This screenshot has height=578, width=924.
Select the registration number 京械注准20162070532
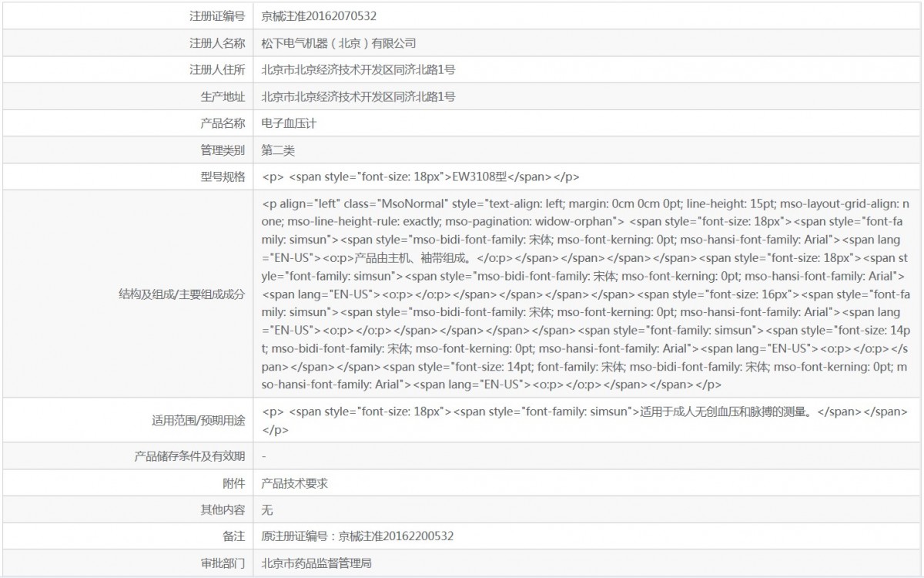pyautogui.click(x=319, y=15)
